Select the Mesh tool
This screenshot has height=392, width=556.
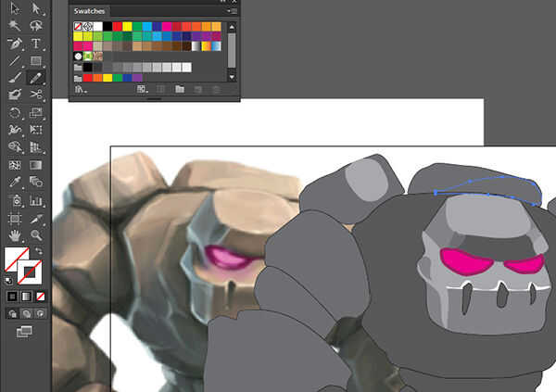coord(15,165)
